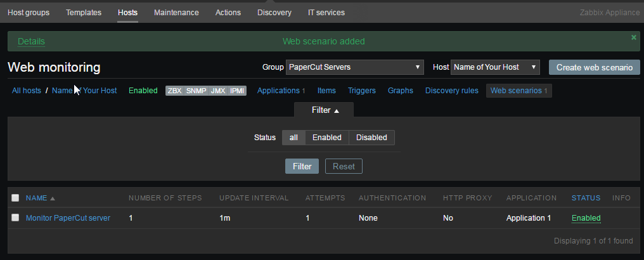Open the Group dropdown PaperCut Servers

(355, 67)
